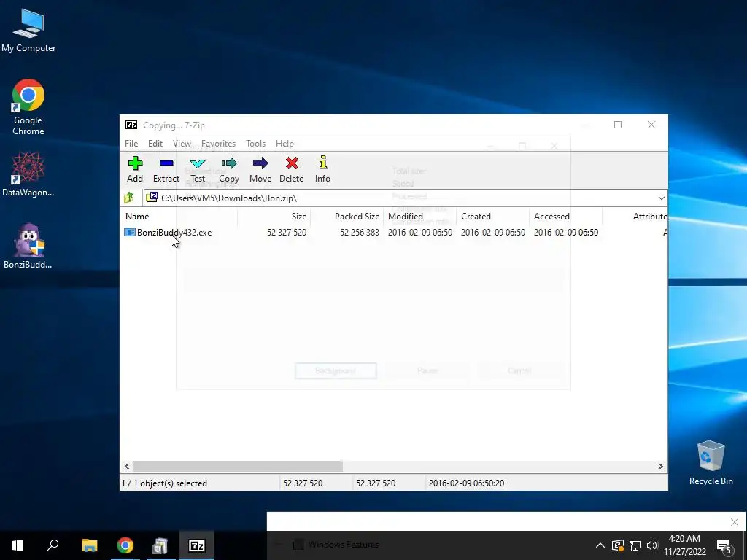Click the Add toolbar icon
747x560 pixels.
(x=135, y=164)
